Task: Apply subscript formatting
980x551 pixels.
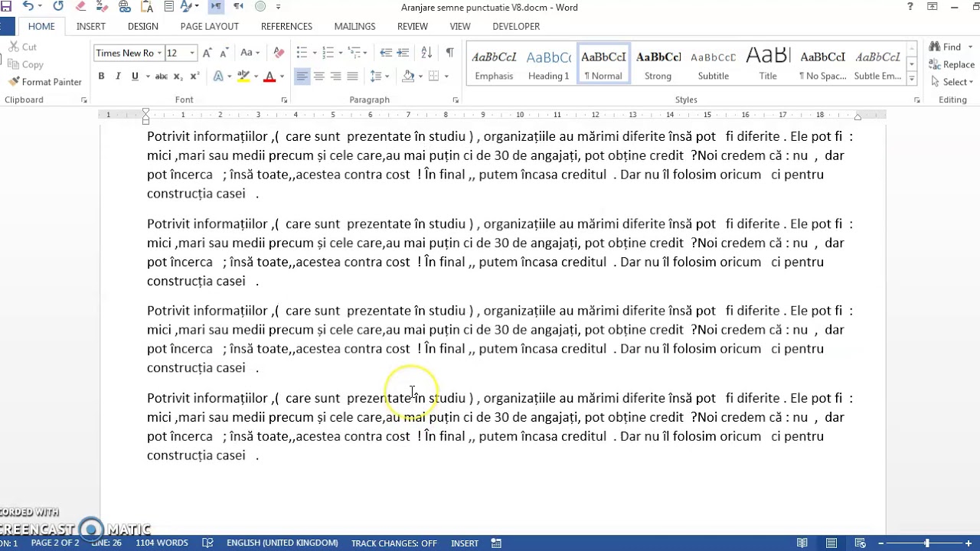Action: 178,77
